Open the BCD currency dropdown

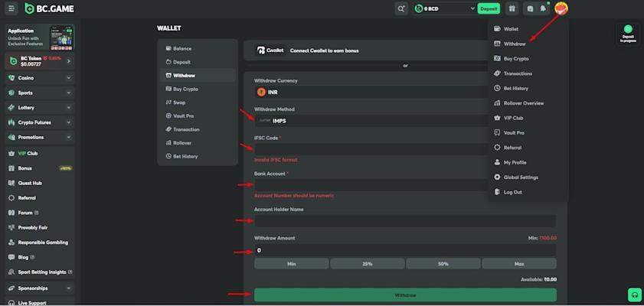click(444, 8)
